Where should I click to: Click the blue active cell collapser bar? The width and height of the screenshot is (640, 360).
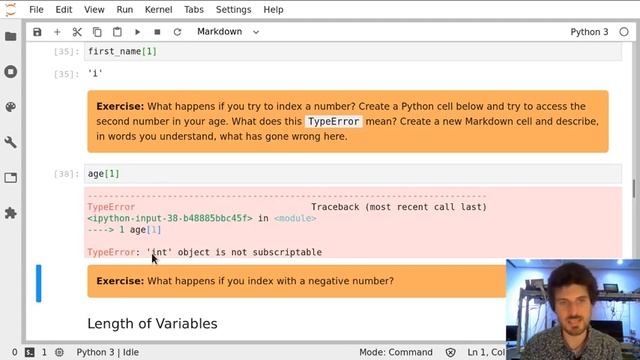point(39,283)
